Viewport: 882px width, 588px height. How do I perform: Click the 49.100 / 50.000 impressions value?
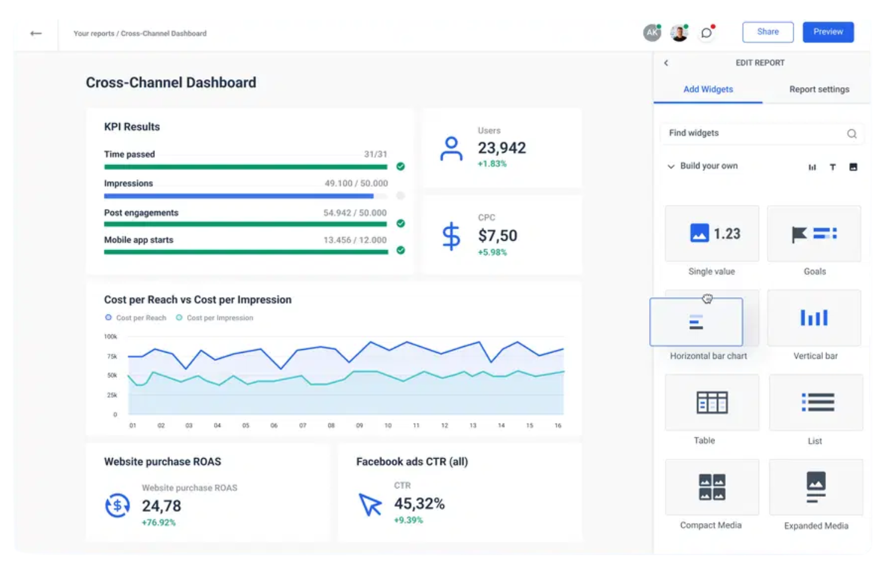356,183
